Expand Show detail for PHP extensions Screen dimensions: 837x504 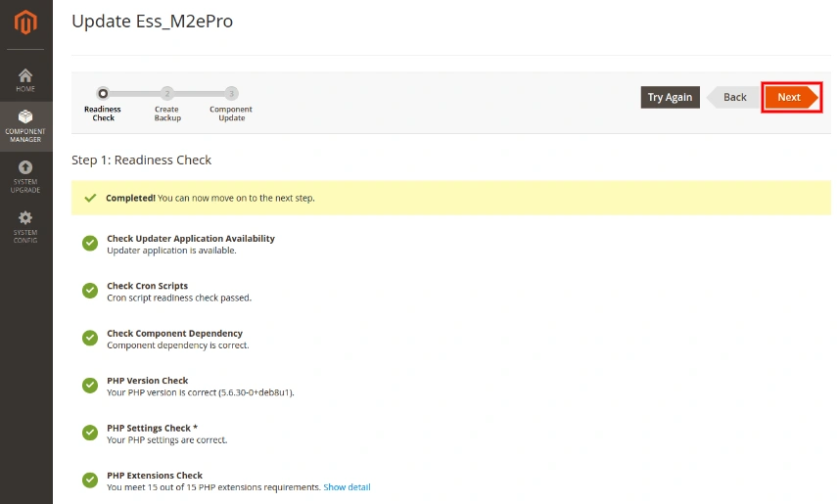pos(347,487)
